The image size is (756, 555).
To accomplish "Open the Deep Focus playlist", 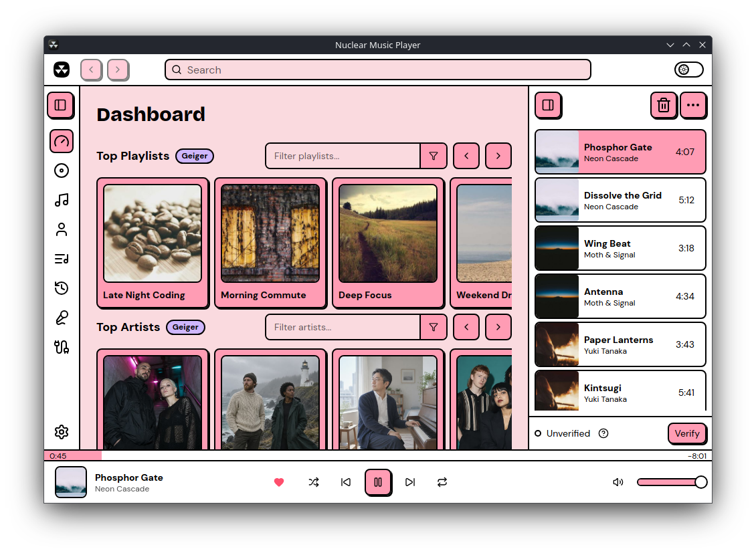I will [x=388, y=243].
